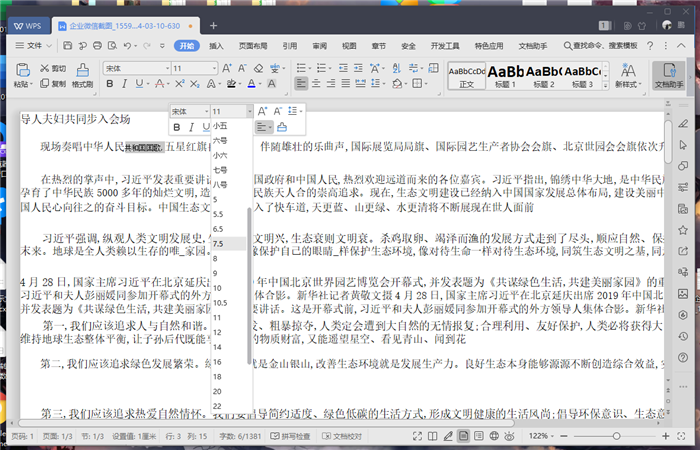
Task: Click the pen icon in right sidebar
Action: 683,124
